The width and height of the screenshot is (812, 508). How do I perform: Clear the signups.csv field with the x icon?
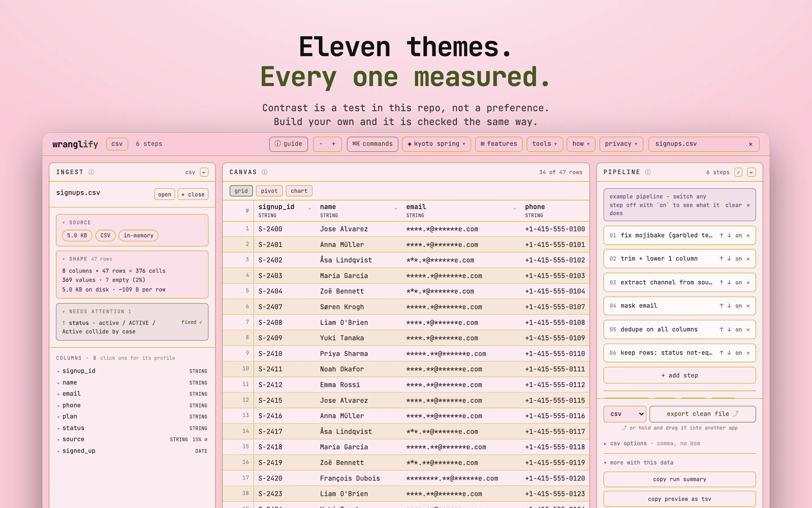coord(751,144)
